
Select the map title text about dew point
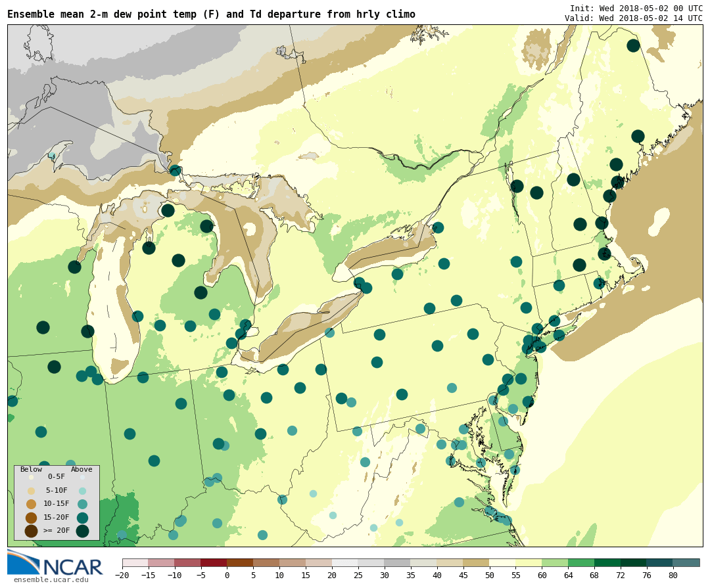point(211,14)
